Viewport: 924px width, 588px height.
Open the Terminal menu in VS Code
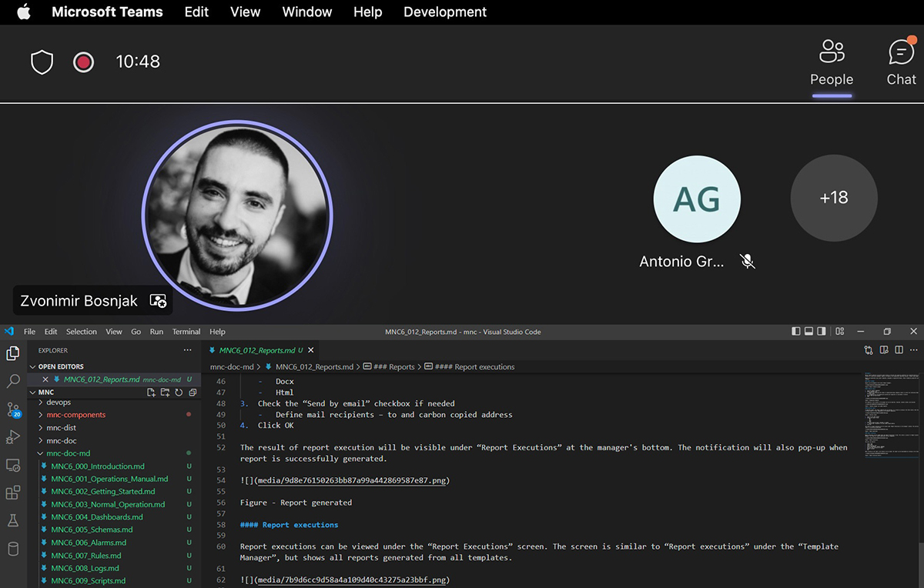186,332
